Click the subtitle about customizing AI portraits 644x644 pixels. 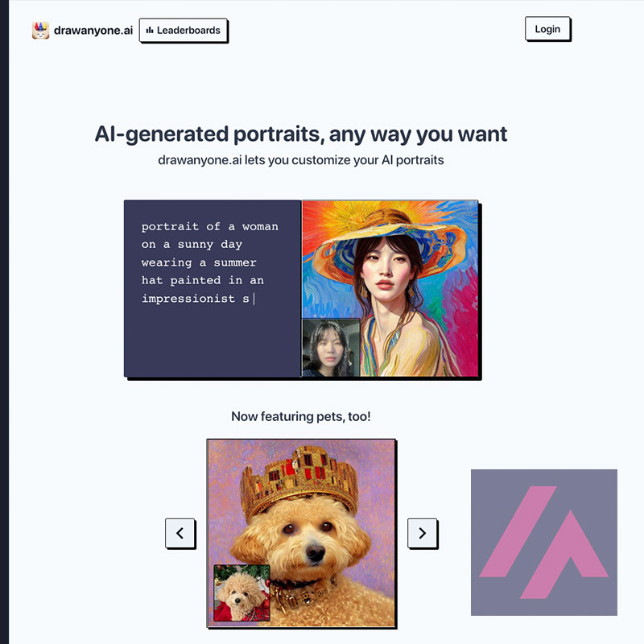click(301, 159)
